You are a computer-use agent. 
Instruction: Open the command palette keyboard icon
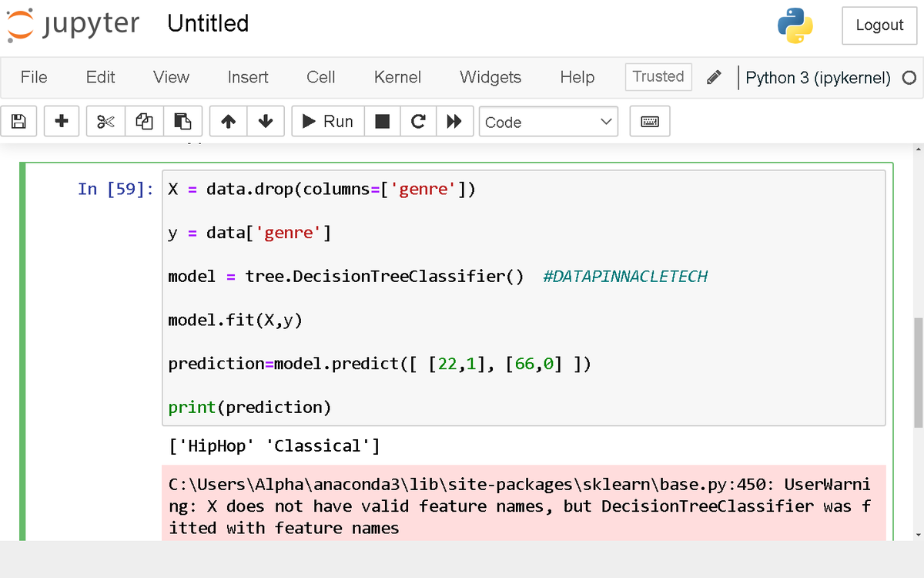tap(650, 122)
